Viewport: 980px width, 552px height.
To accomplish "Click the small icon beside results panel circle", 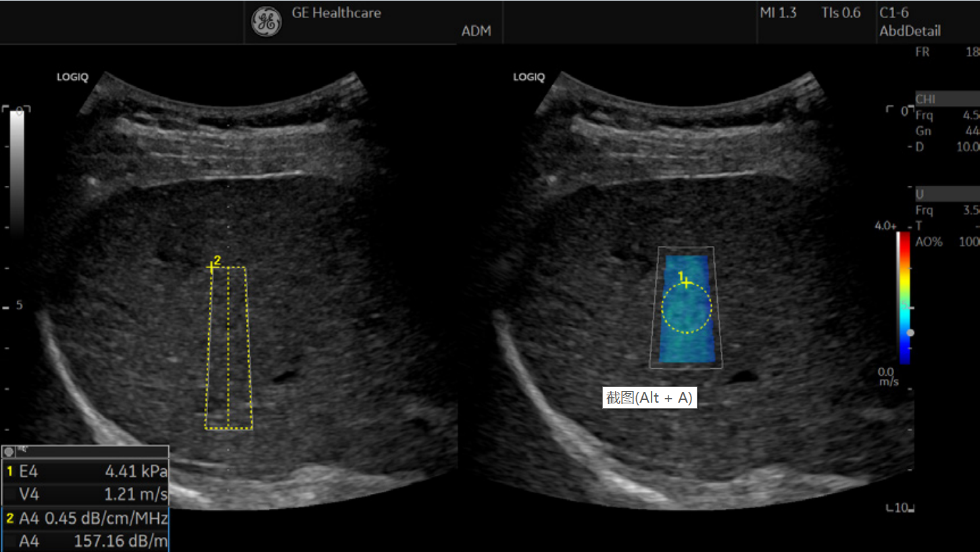I will [22, 450].
